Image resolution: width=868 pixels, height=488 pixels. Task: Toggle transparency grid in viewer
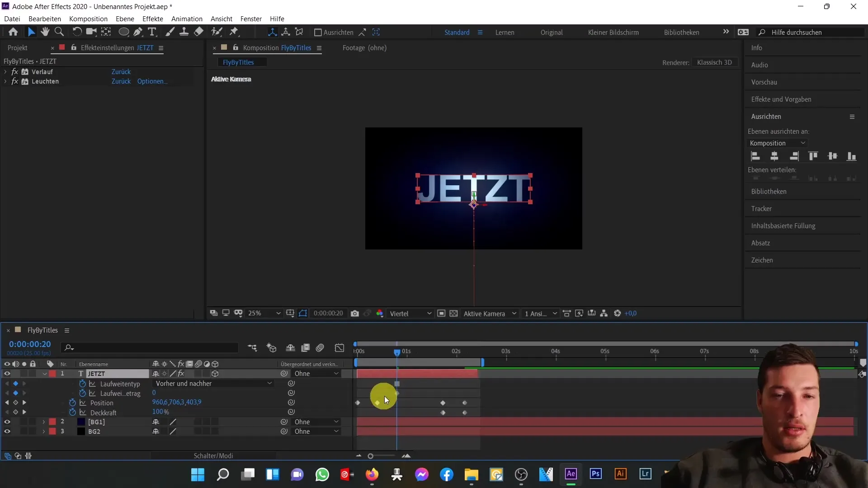tap(453, 314)
